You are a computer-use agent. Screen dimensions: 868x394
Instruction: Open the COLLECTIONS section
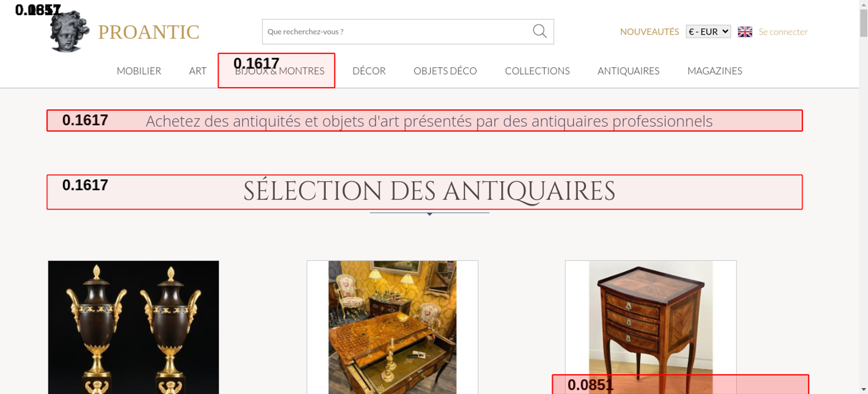point(537,71)
